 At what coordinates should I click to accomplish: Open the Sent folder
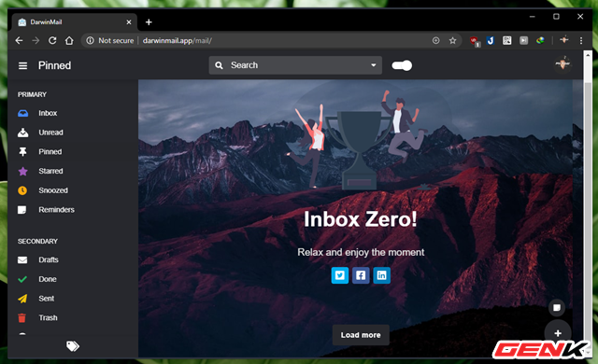click(46, 299)
